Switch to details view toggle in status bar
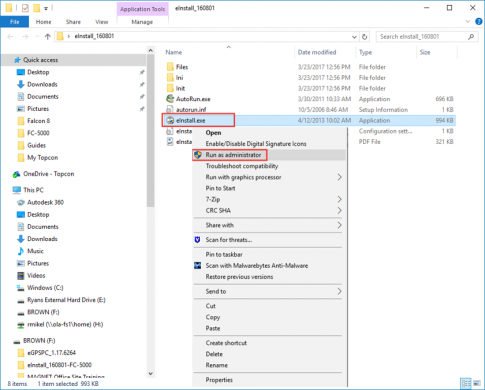Viewport: 485px width, 390px height. click(466, 383)
